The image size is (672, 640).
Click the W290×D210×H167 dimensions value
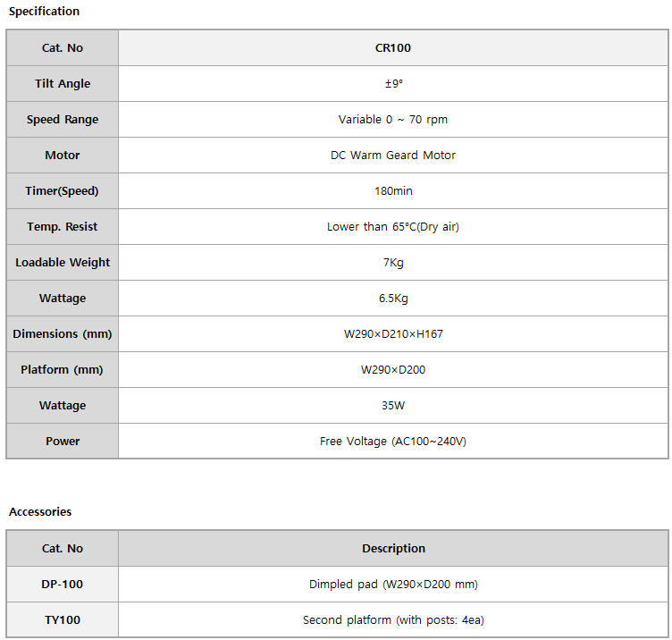pos(393,334)
